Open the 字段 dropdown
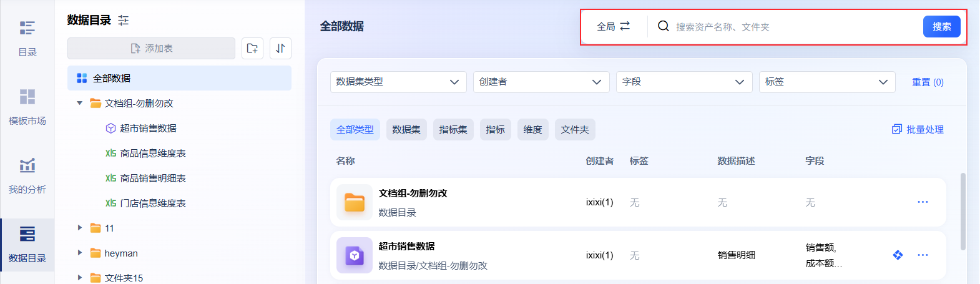The width and height of the screenshot is (980, 284). [x=684, y=82]
